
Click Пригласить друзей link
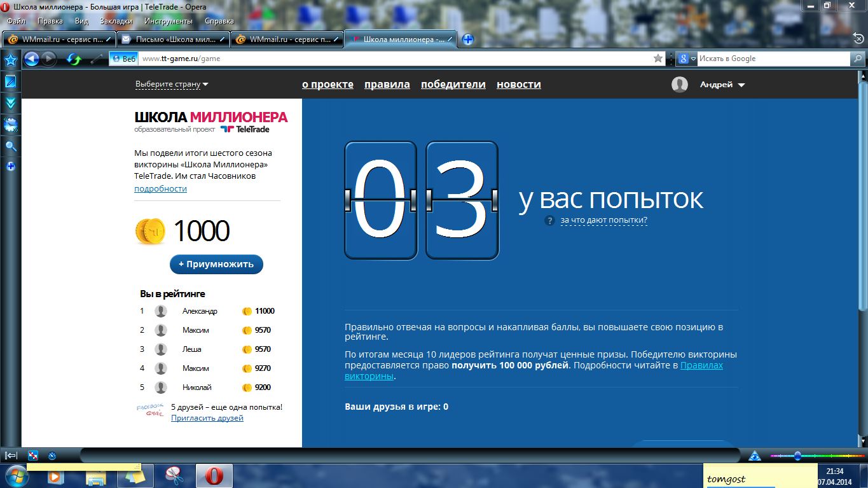point(207,418)
